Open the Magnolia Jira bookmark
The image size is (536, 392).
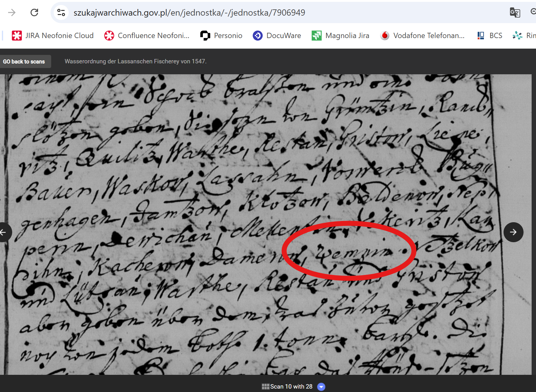pos(340,36)
